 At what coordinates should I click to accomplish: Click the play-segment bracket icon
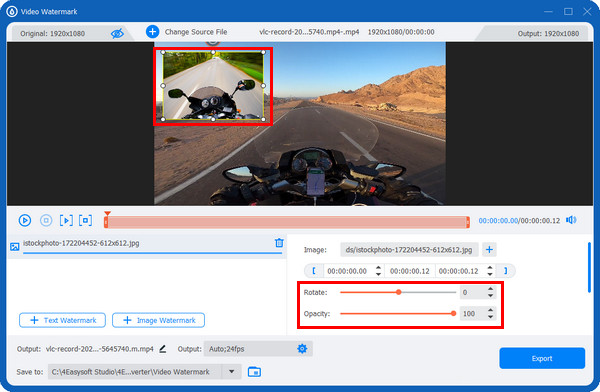[x=66, y=220]
